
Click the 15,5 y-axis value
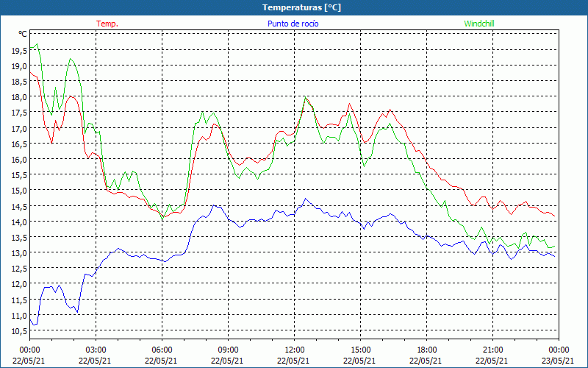[19, 175]
